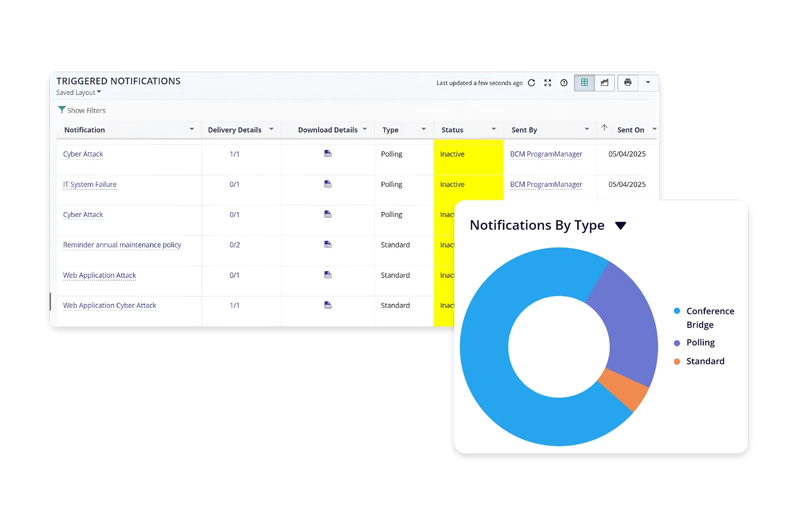The width and height of the screenshot is (800, 532).
Task: Click sort arrow beside Sent On
Action: [x=604, y=128]
